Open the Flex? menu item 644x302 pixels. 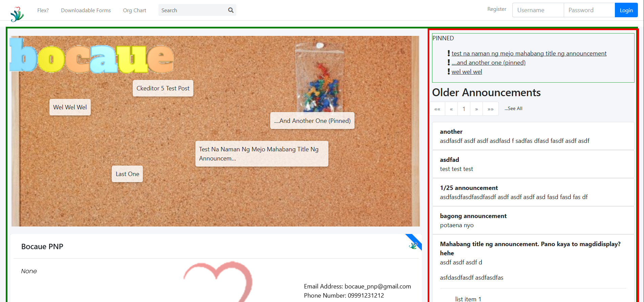click(x=43, y=10)
